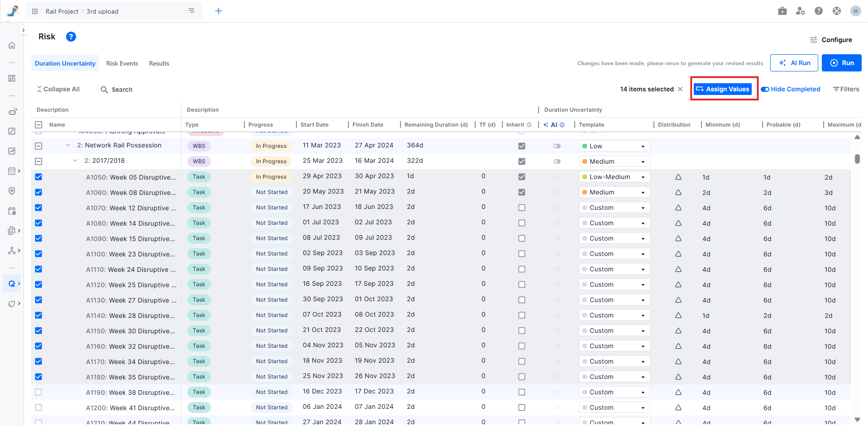The image size is (868, 426).
Task: Switch to the Results tab
Action: (x=159, y=63)
